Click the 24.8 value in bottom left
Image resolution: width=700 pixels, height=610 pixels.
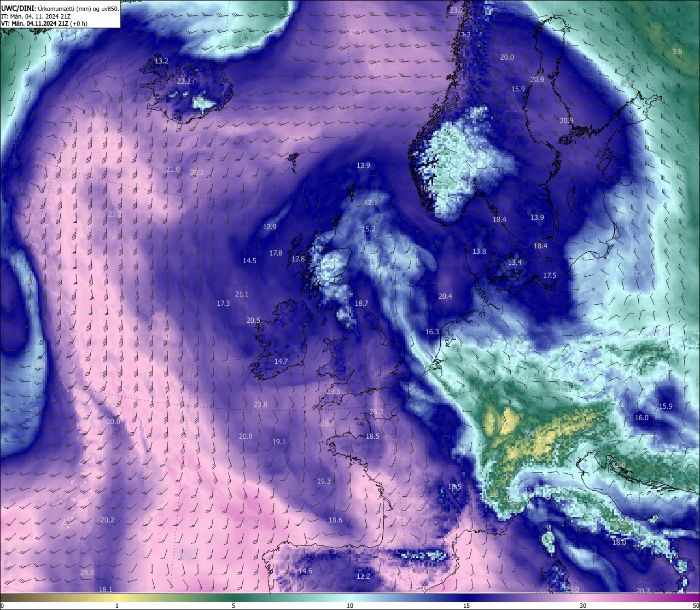[87, 573]
